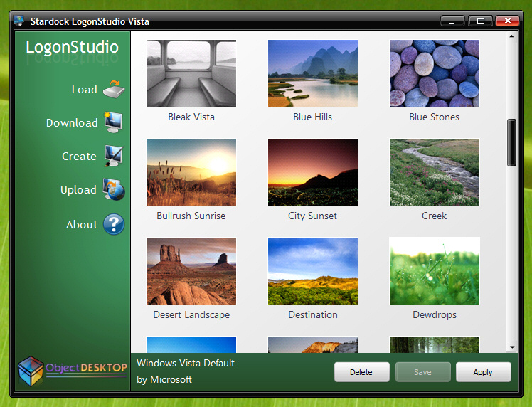Click the vertical scrollbar thumb
The width and height of the screenshot is (532, 407).
(512, 142)
